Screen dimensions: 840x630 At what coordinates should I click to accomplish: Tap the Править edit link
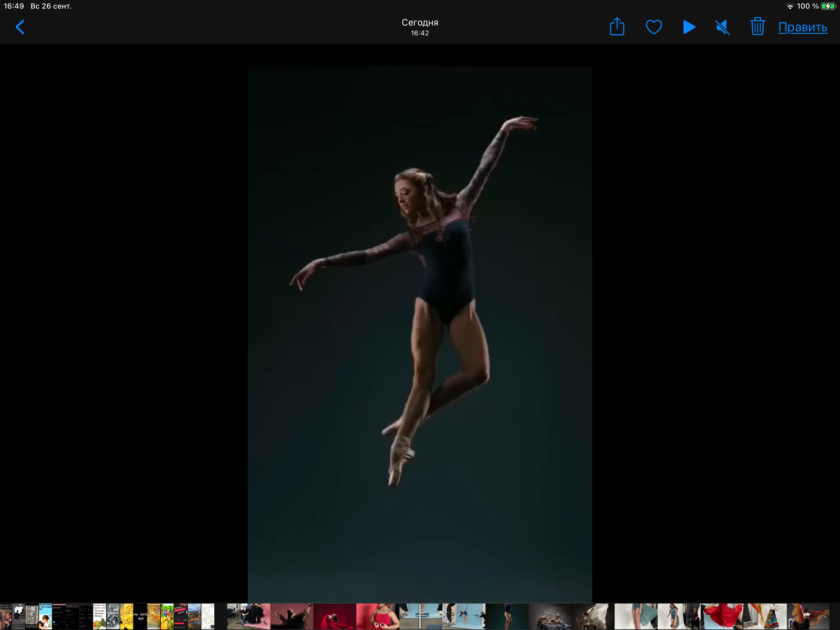pos(803,27)
